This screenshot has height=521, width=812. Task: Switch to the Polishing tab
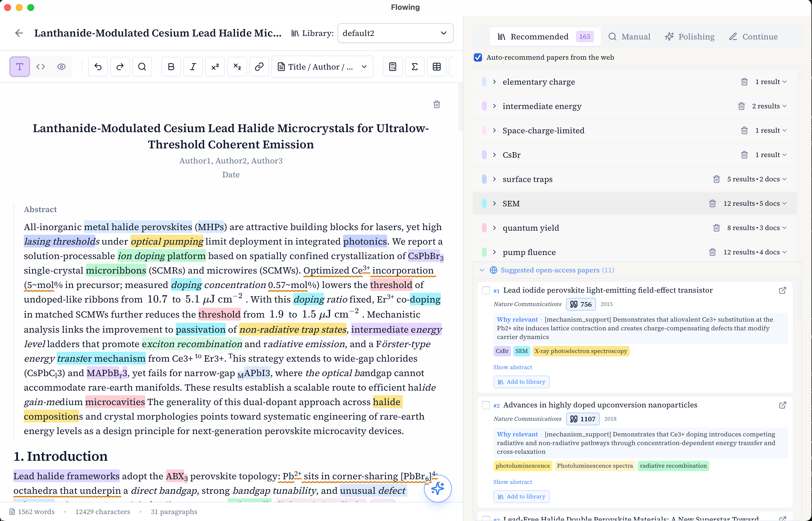click(689, 37)
